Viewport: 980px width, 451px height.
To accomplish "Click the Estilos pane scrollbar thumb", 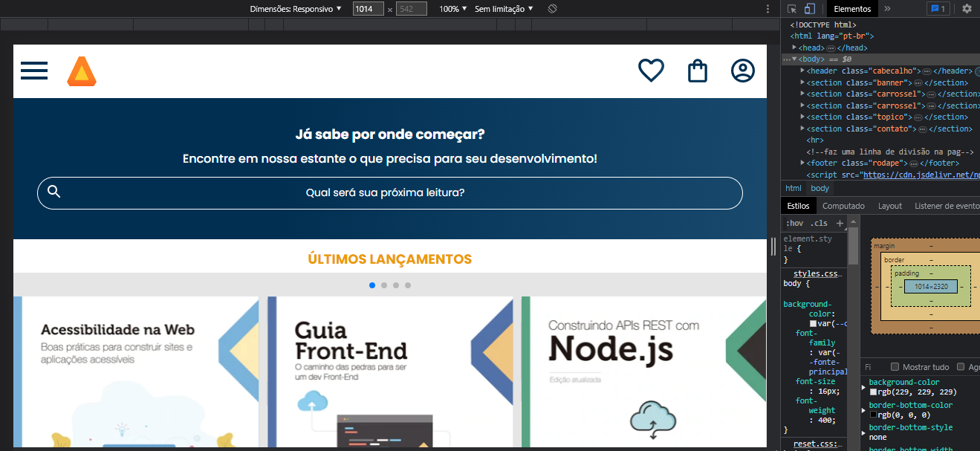I will tap(853, 247).
